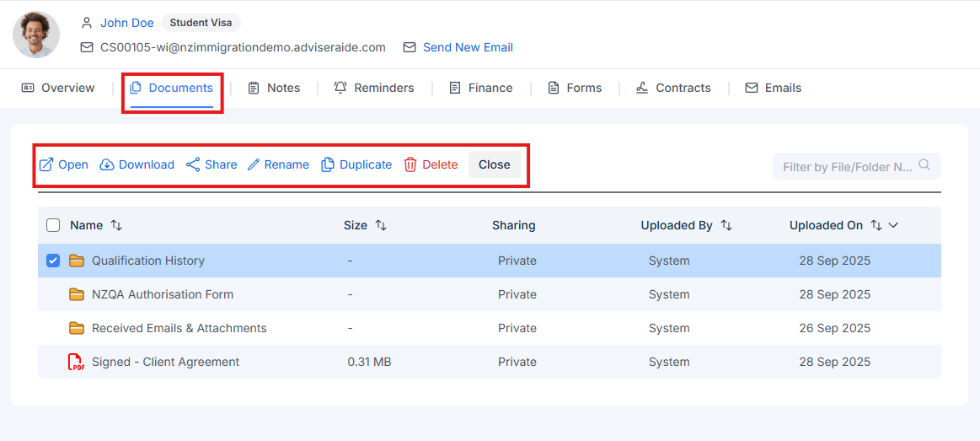Click the envelope icon beside the client email address

[87, 47]
